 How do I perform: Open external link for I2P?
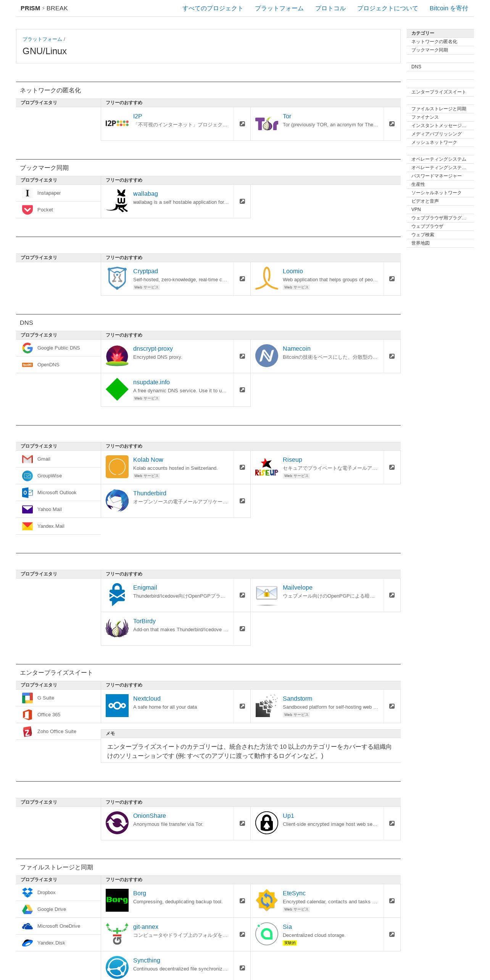(x=242, y=124)
